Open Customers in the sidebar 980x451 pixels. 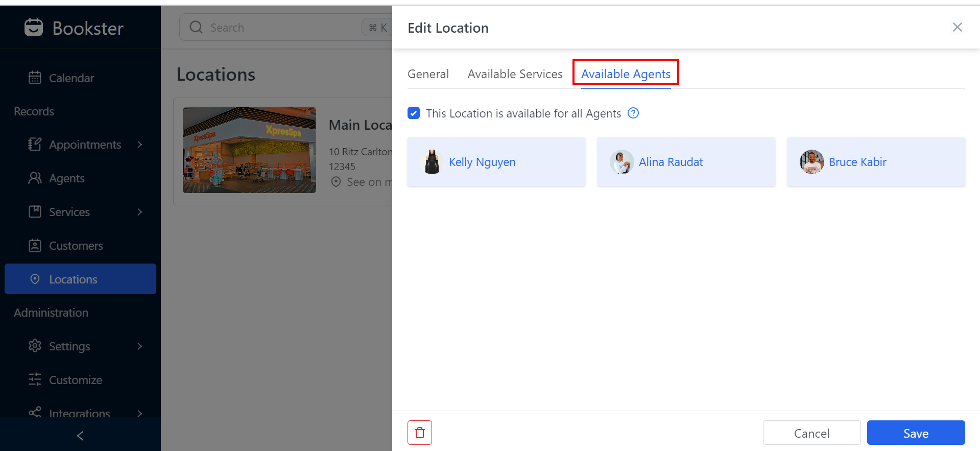[x=76, y=246]
